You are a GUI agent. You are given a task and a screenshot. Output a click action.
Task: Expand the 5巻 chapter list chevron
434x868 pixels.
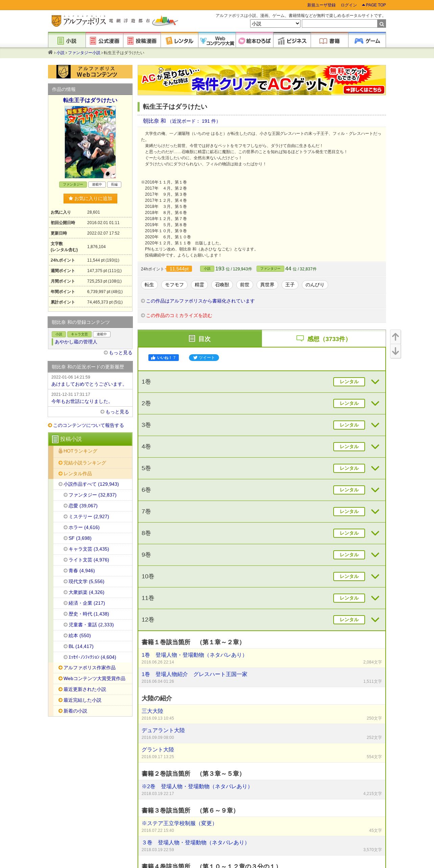375,468
